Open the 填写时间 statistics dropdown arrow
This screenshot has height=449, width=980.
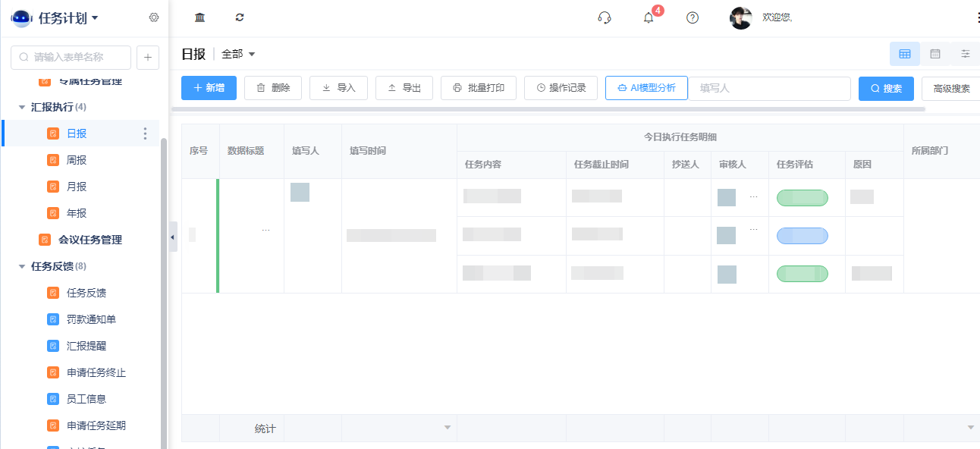tap(448, 429)
